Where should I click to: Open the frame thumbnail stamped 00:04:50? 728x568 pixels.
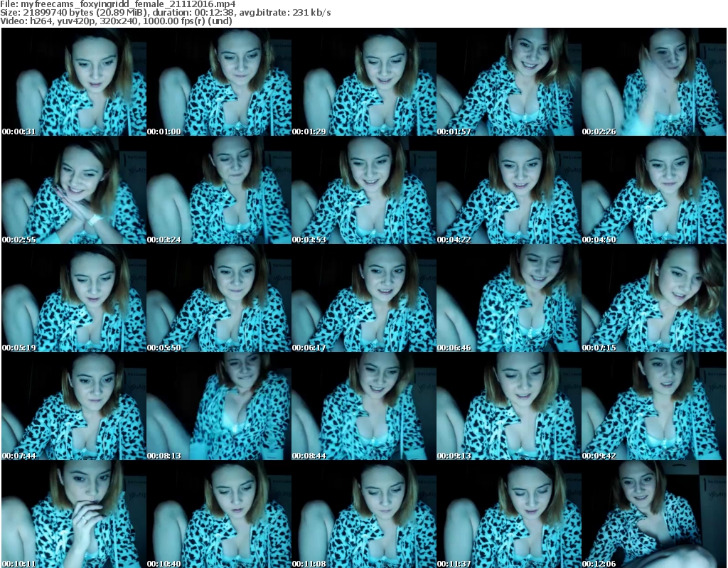coord(654,190)
